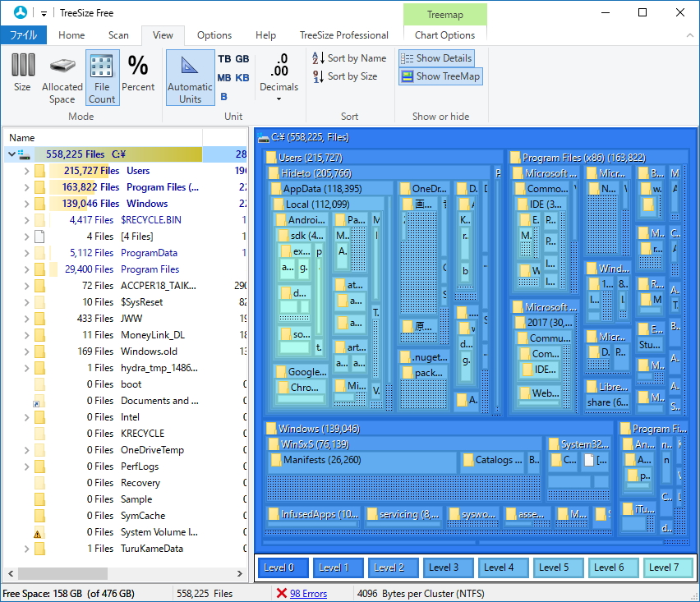The height and width of the screenshot is (602, 700).
Task: Select the File Count mode
Action: [102, 78]
